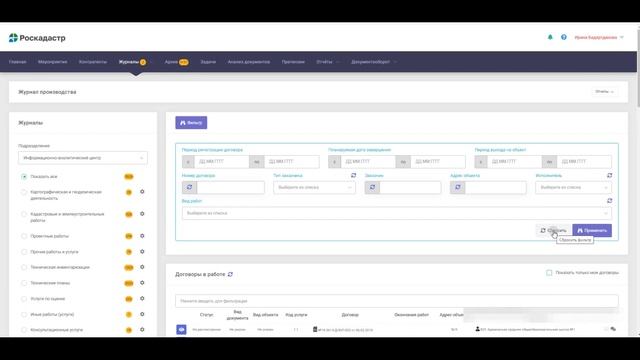Click the Номер договора input field
640x360 pixels.
(x=231, y=187)
